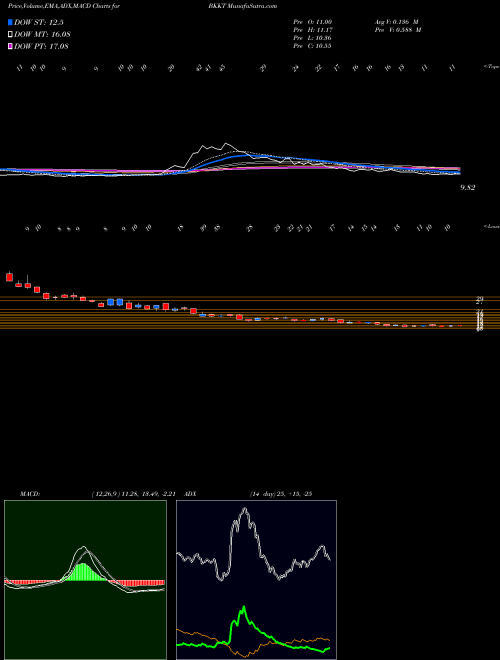
Task: Open the MACD histogram chart panel
Action: click(x=85, y=580)
